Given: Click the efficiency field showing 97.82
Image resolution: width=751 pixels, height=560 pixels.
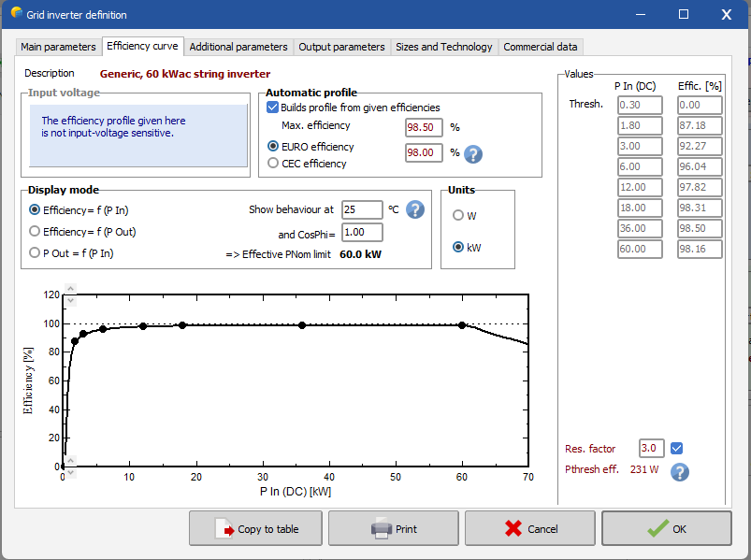Looking at the screenshot, I should click(700, 187).
